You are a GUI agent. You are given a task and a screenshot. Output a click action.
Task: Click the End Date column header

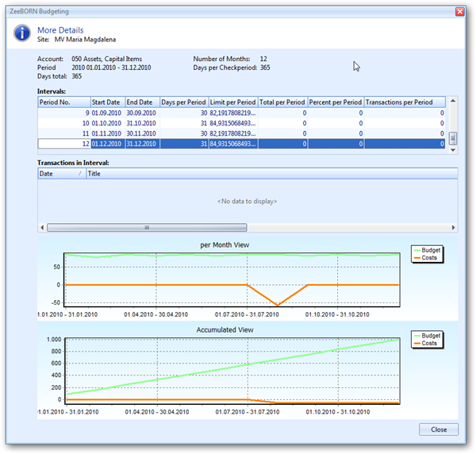(x=141, y=102)
